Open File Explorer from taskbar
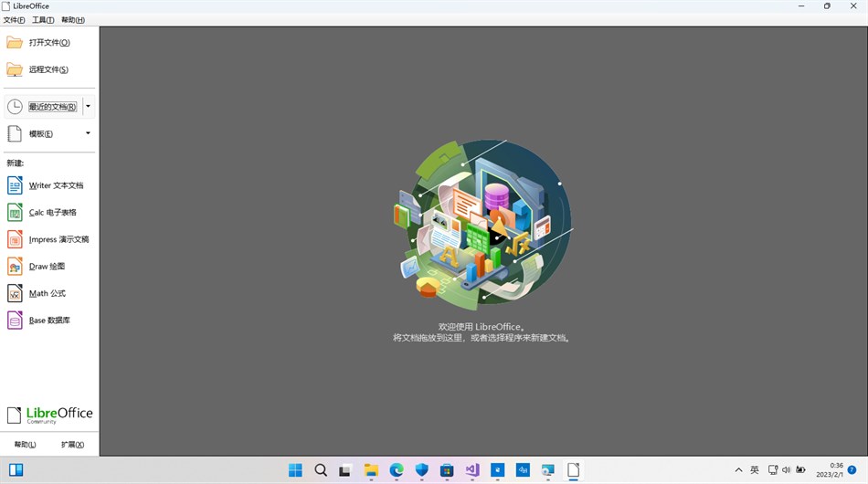Viewport: 868px width, 484px height. (x=371, y=470)
